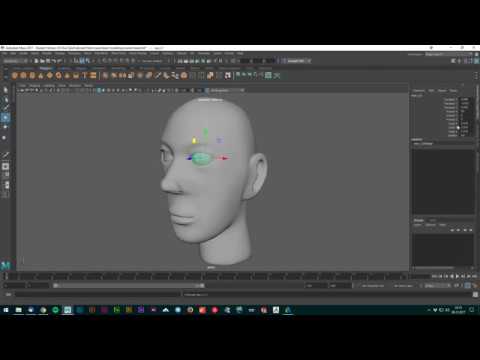This screenshot has height=360, width=480.
Task: Toggle Auto Keyframe near the playback options
Action: click(x=468, y=286)
